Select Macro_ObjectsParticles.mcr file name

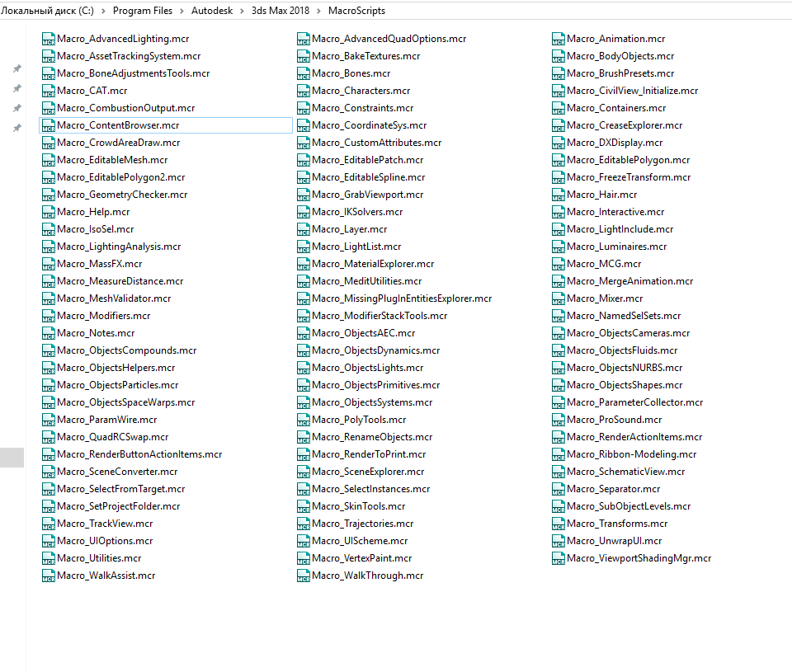coord(118,385)
